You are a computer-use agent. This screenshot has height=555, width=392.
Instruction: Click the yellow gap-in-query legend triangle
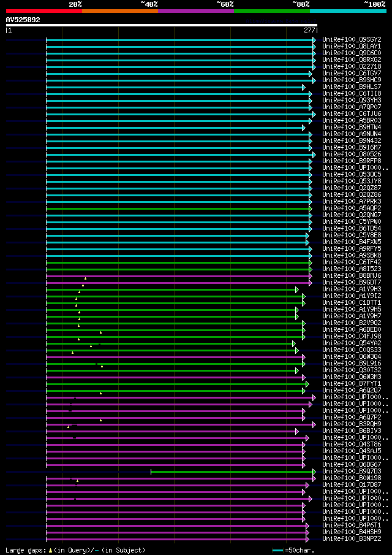pyautogui.click(x=51, y=550)
